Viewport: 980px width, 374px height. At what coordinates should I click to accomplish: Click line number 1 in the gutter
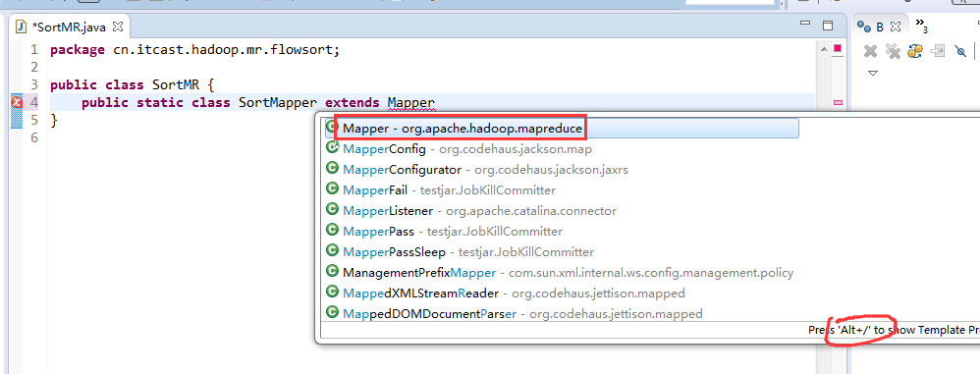(33, 49)
